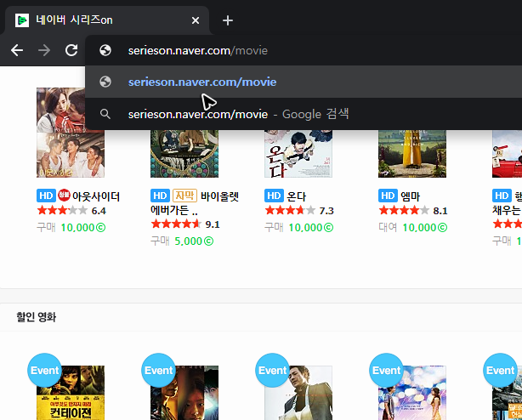Click the 6.4 star rating of 아웃사이더
This screenshot has height=420, width=522.
coord(71,211)
